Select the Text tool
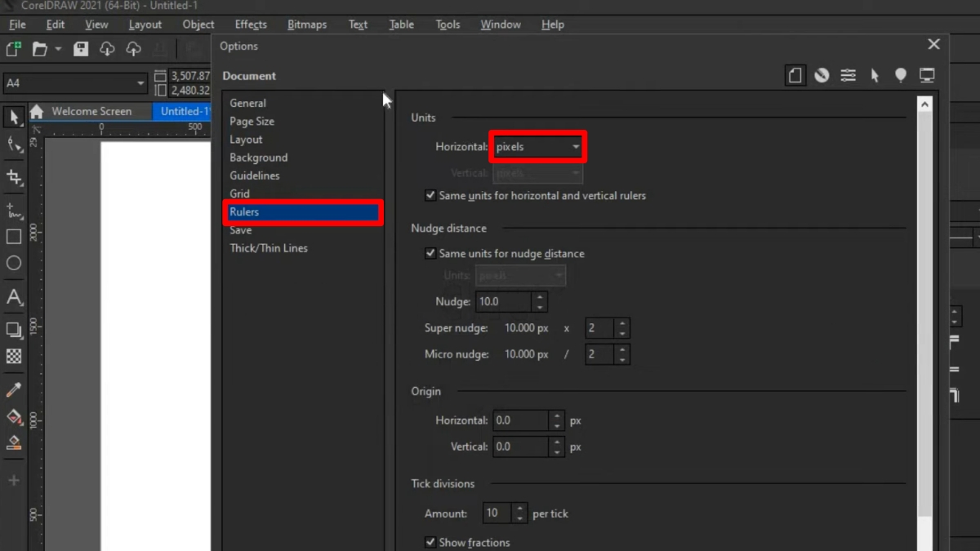980x551 pixels. tap(14, 297)
